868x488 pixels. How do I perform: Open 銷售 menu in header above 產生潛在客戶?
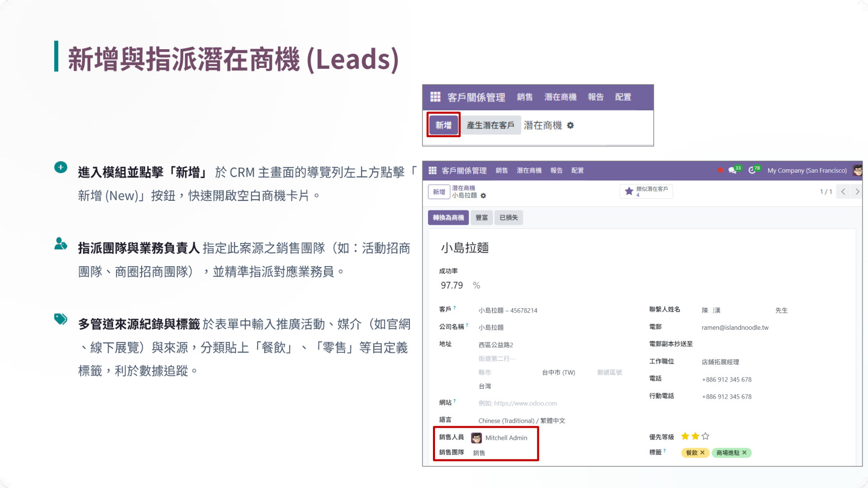525,97
